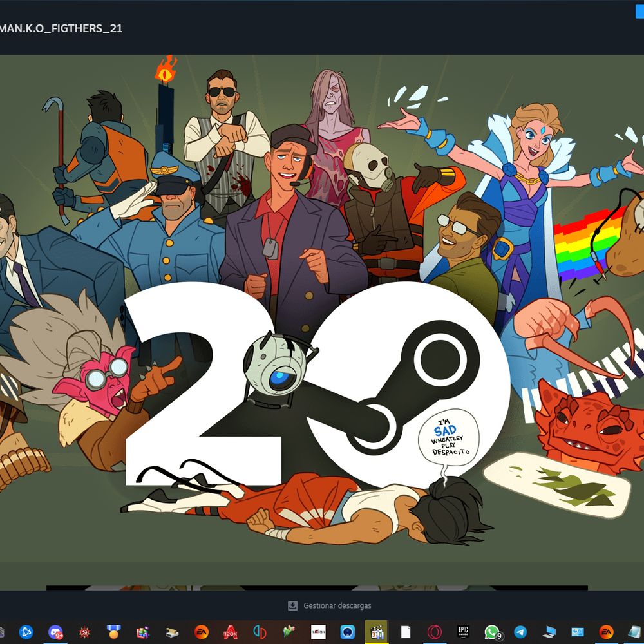Open the notepad icon at the taskbar end

[x=635, y=632]
